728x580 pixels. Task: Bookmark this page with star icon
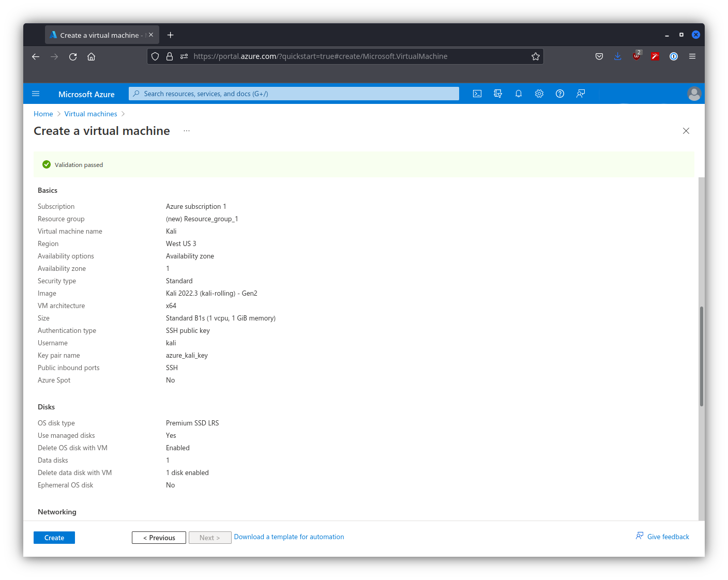pos(536,56)
